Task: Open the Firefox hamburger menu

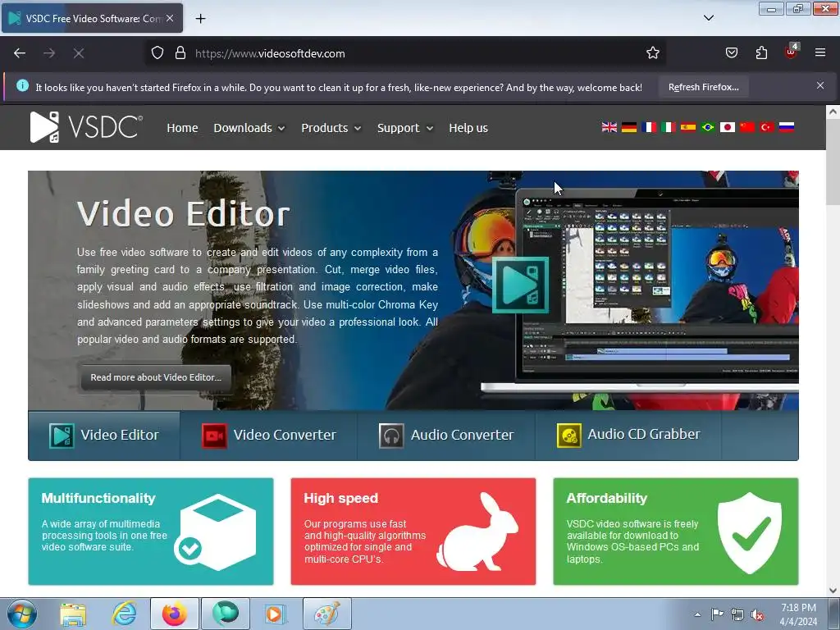Action: pos(820,52)
